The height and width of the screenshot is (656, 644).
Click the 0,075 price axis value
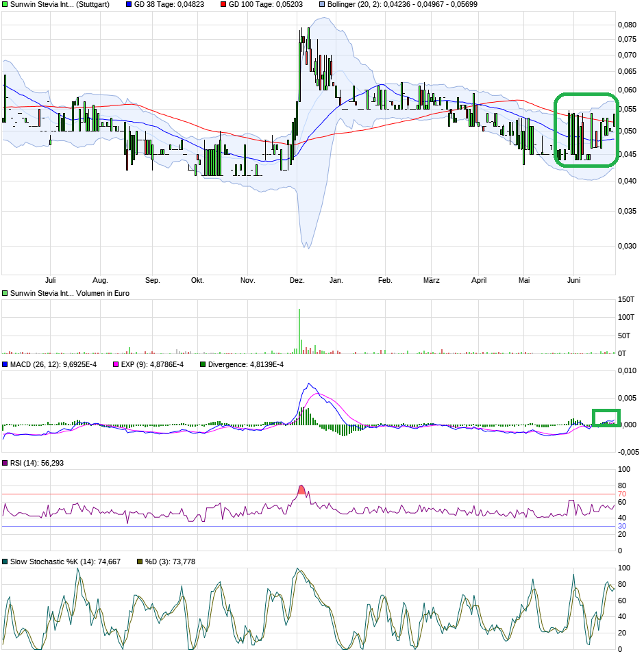[627, 39]
